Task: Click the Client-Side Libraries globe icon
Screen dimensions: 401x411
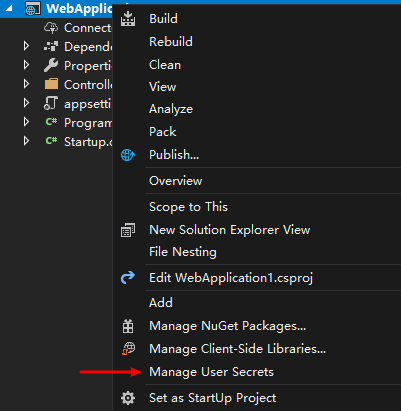Action: coord(128,349)
